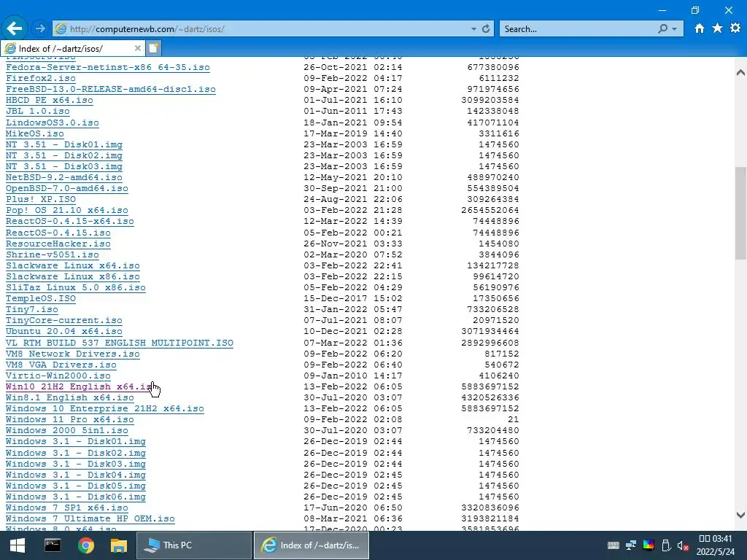Click the browser Forward arrow button

[40, 28]
